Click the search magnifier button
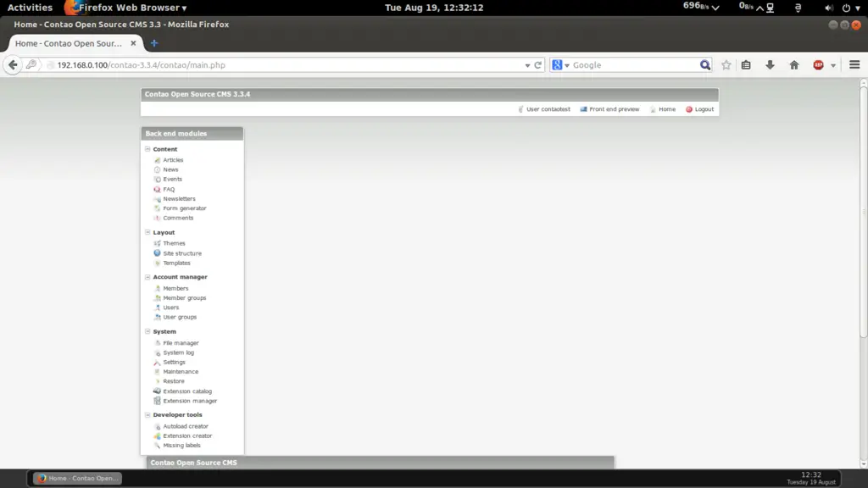 click(x=704, y=65)
